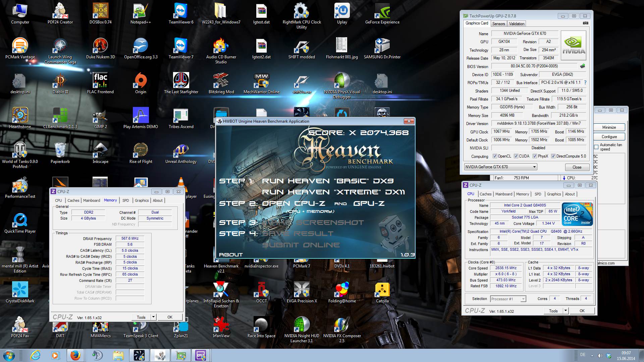The height and width of the screenshot is (362, 644).
Task: Open Windows Explorer taskbar folder
Action: 118,355
